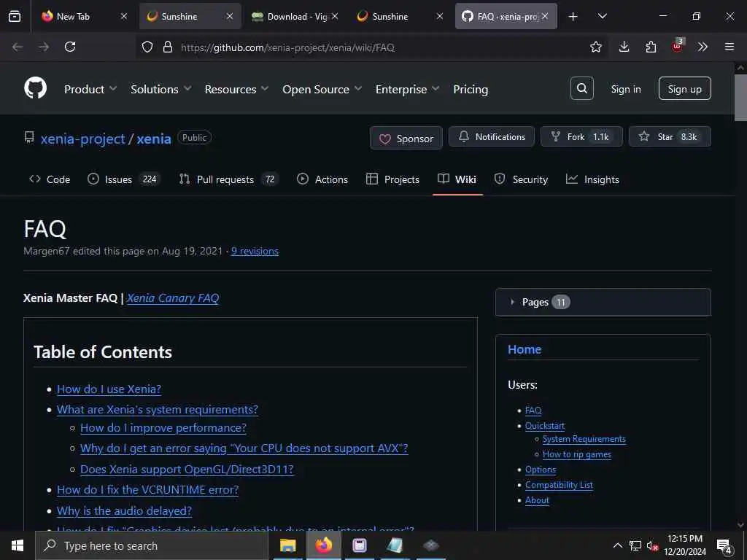Click the Windows Start button
Screen dimensions: 747x560
click(x=18, y=545)
